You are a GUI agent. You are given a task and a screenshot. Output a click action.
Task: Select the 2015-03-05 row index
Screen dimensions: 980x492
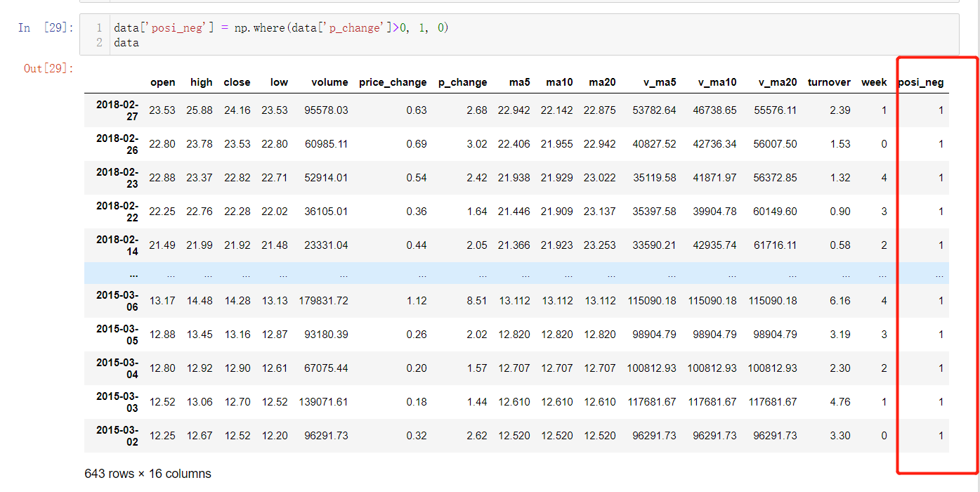[117, 334]
